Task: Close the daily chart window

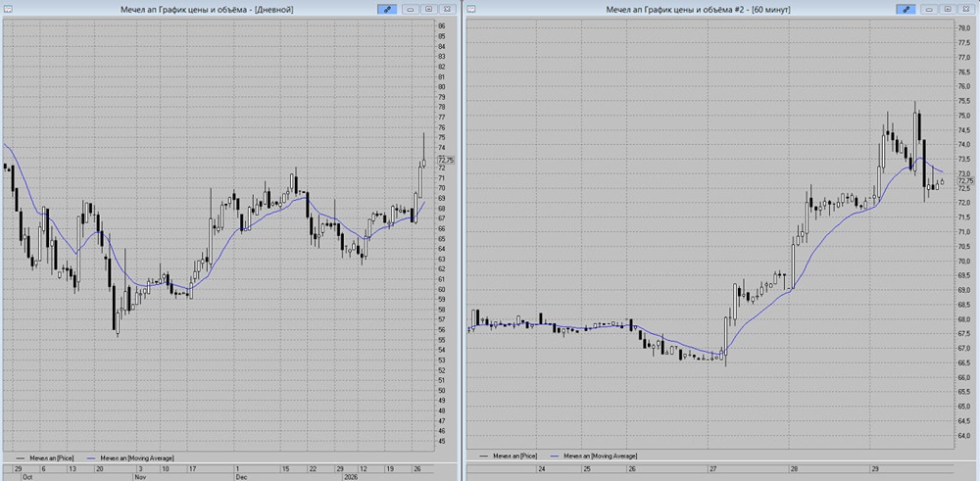Action: tap(445, 9)
